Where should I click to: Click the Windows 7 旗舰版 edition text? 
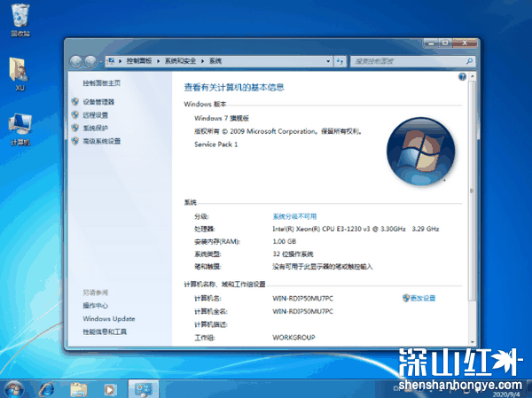click(x=222, y=119)
